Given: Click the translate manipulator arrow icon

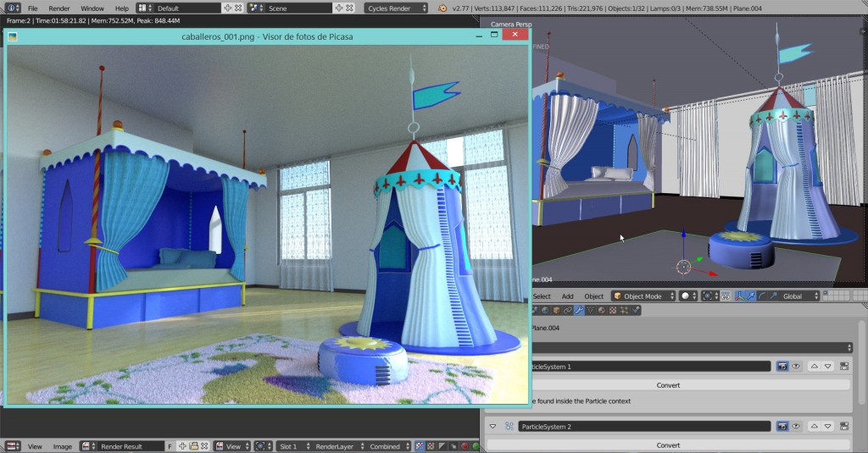Looking at the screenshot, I should pyautogui.click(x=751, y=296).
